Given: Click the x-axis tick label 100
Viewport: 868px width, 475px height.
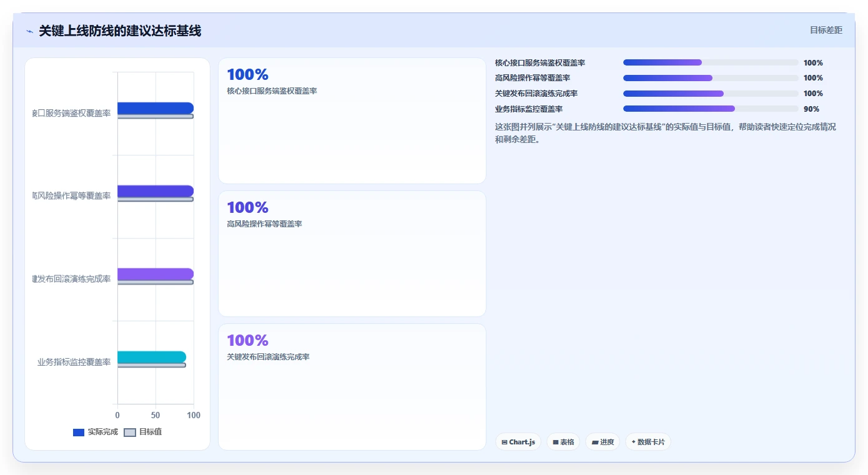Looking at the screenshot, I should pos(194,415).
